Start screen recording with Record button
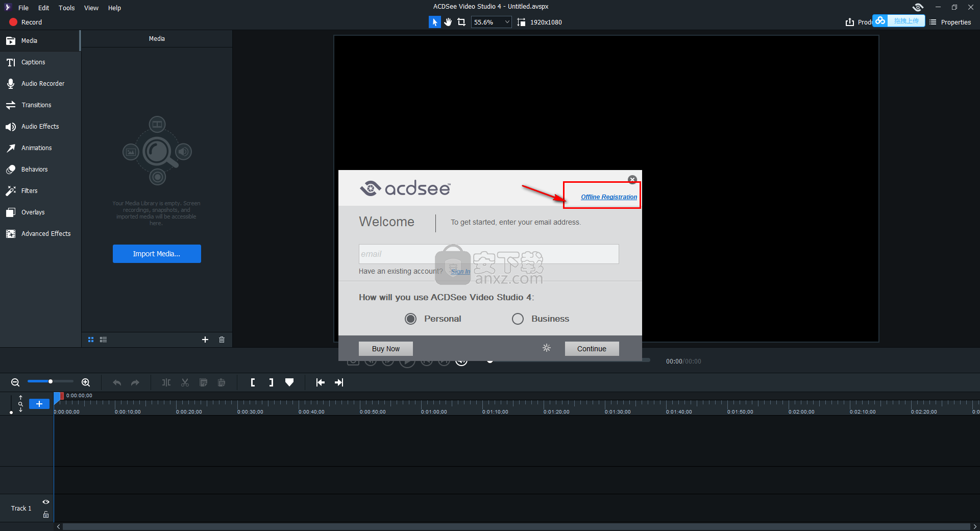Viewport: 980px width, 531px height. tap(26, 22)
